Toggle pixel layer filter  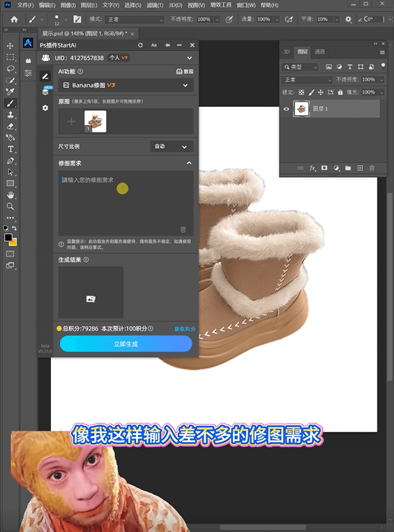328,67
